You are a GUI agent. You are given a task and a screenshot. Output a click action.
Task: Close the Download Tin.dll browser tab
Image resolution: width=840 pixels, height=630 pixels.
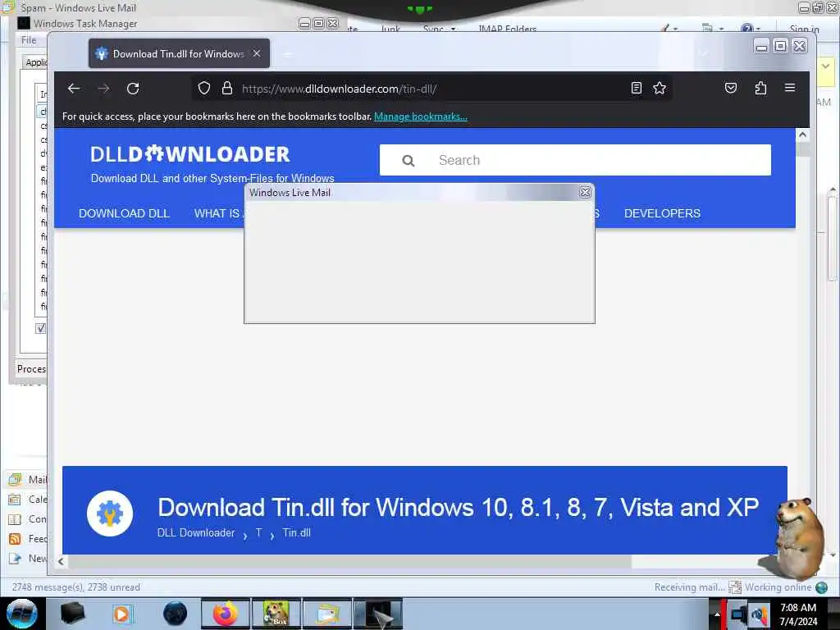(257, 53)
